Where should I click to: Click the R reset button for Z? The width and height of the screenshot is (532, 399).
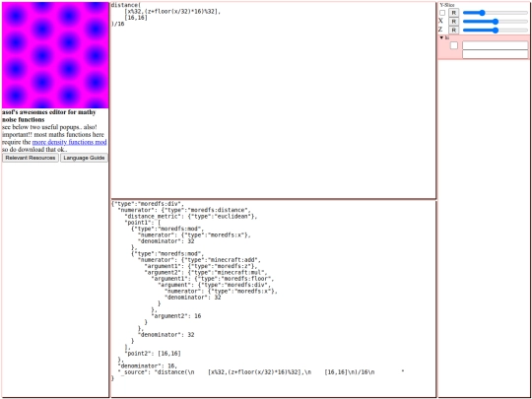453,31
